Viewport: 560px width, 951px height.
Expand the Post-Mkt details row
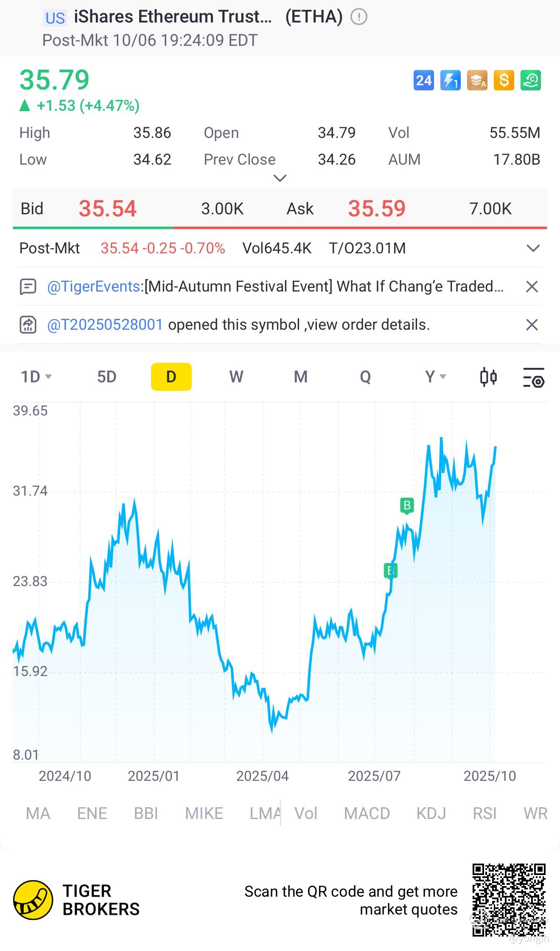pos(533,248)
